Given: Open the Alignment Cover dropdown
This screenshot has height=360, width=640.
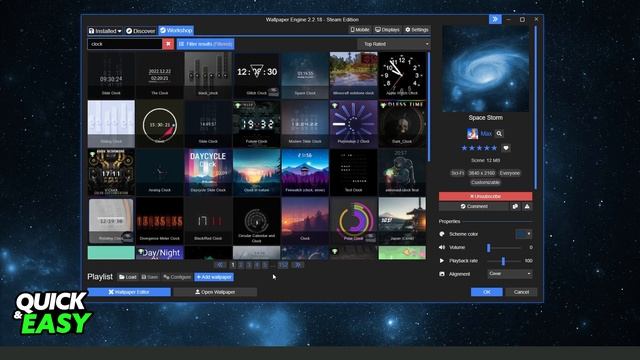Looking at the screenshot, I should [510, 273].
